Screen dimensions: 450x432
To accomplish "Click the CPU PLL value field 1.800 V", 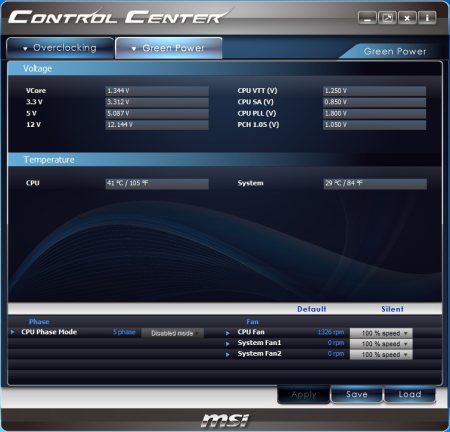I will [x=374, y=113].
